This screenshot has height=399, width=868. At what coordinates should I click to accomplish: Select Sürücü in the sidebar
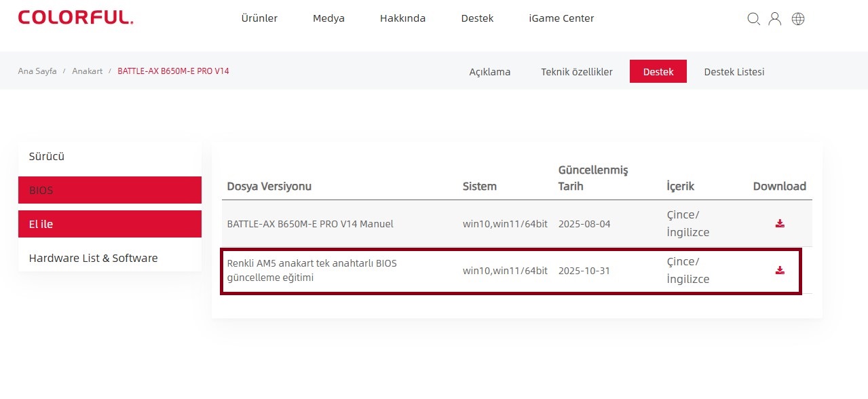click(x=110, y=156)
